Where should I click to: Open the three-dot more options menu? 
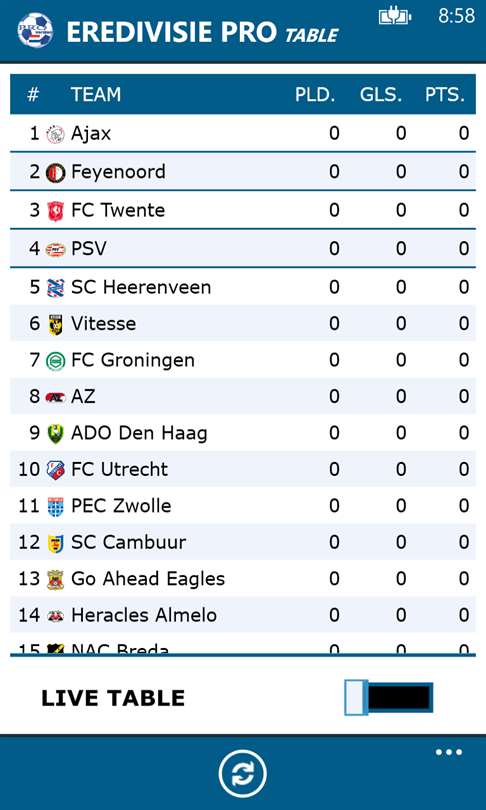coord(448,752)
